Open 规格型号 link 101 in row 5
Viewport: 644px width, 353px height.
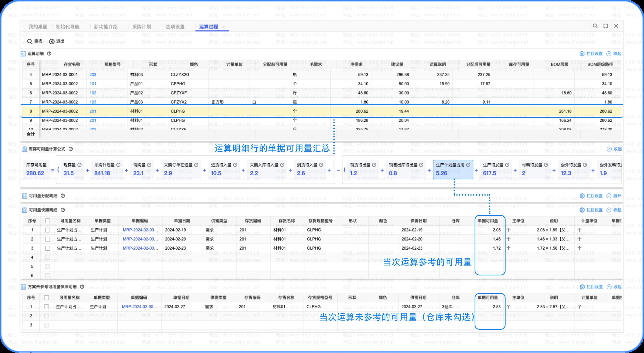[93, 84]
